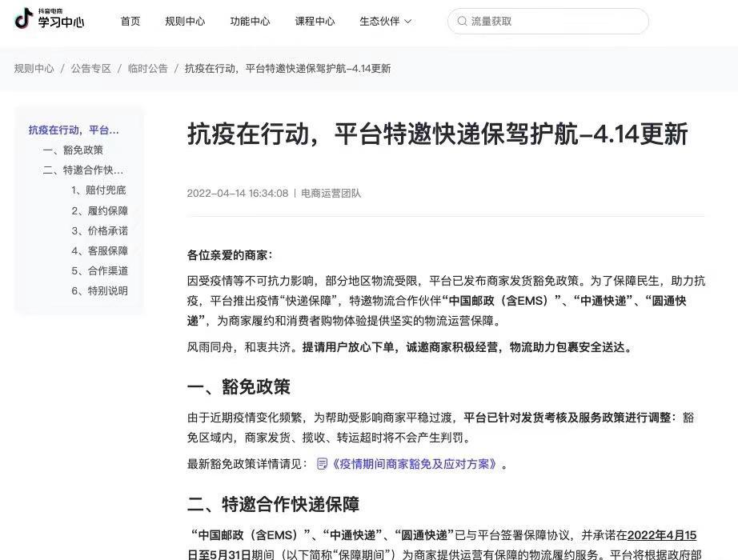Click the text 最新豁免政策详情请见：
This screenshot has width=738, height=560.
[247, 464]
